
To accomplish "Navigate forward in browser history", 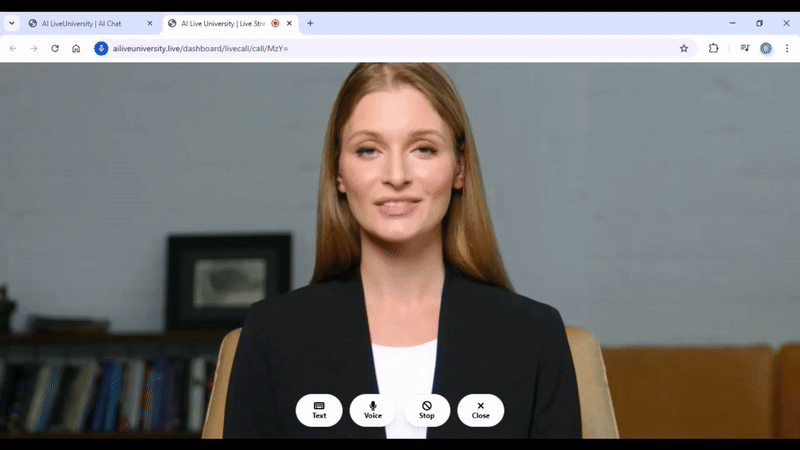I will (34, 48).
